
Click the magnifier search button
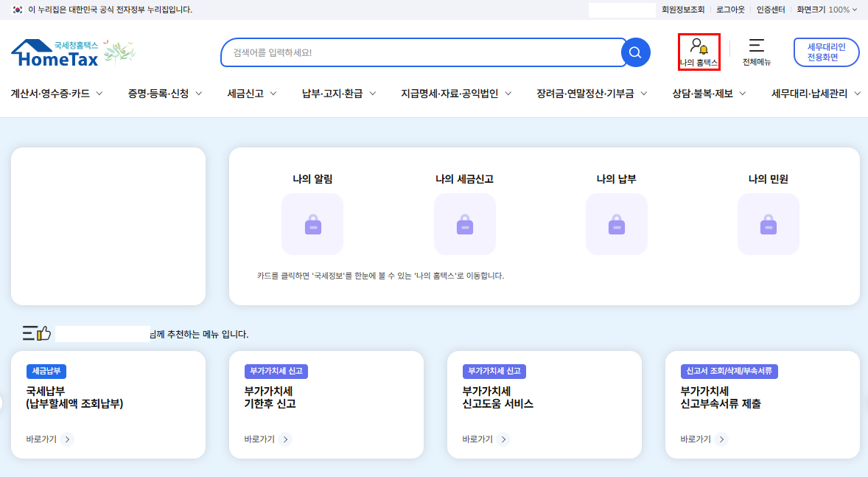[635, 52]
